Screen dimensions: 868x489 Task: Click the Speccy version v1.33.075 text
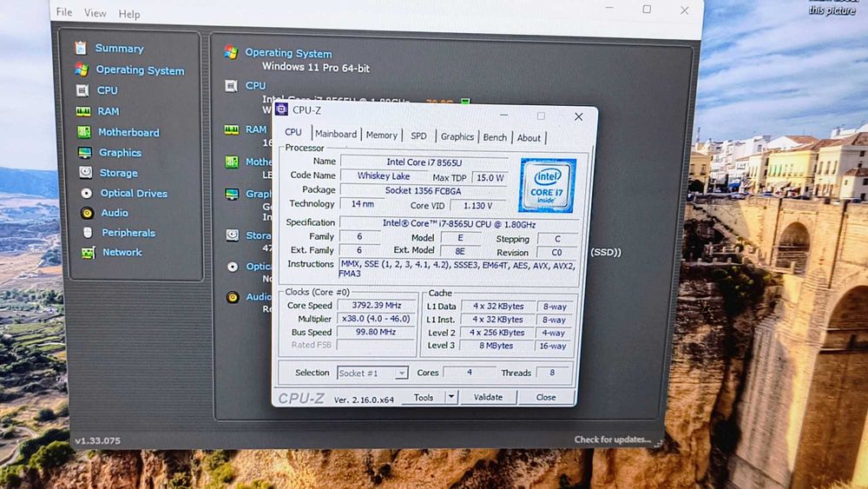(x=97, y=441)
